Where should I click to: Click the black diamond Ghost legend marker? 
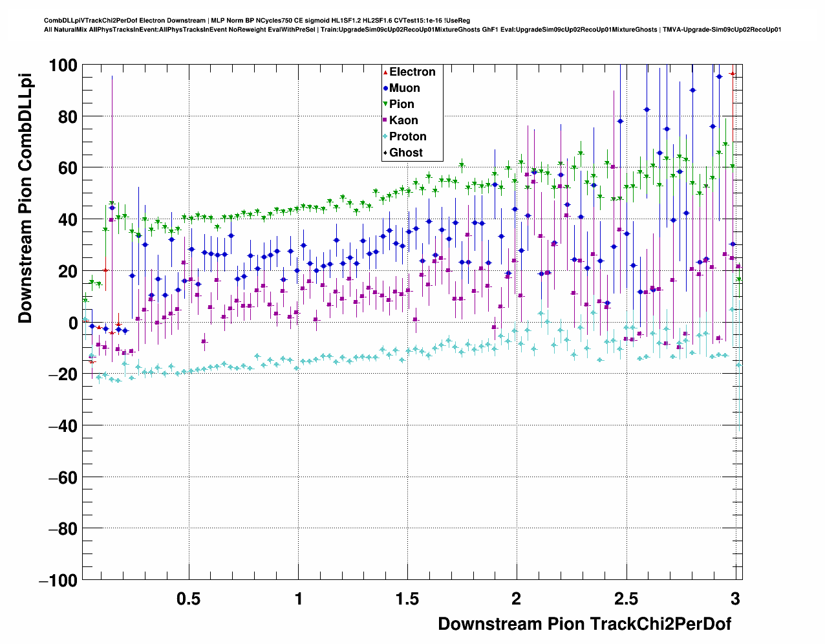pos(385,153)
